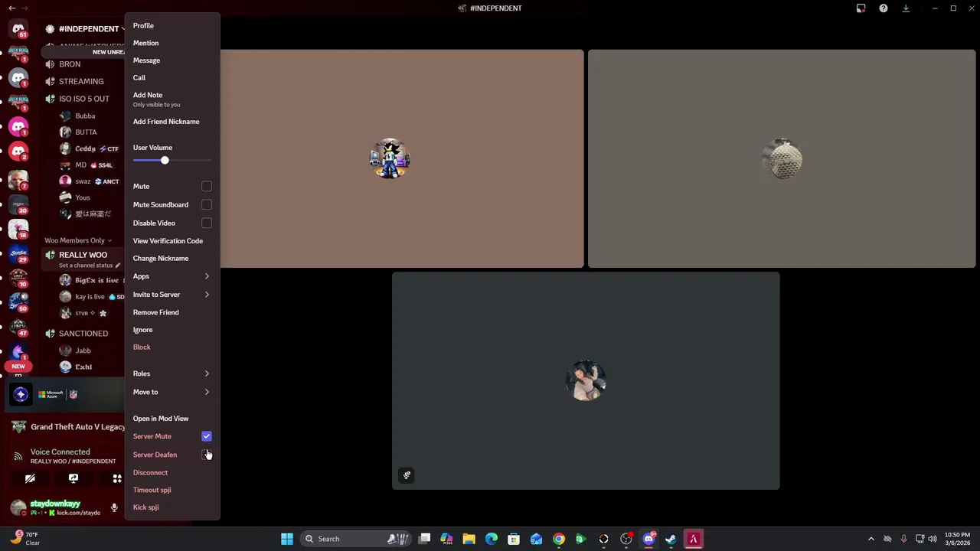Viewport: 980px width, 551px height.
Task: Expand the Invite to Server submenu
Action: (172, 295)
